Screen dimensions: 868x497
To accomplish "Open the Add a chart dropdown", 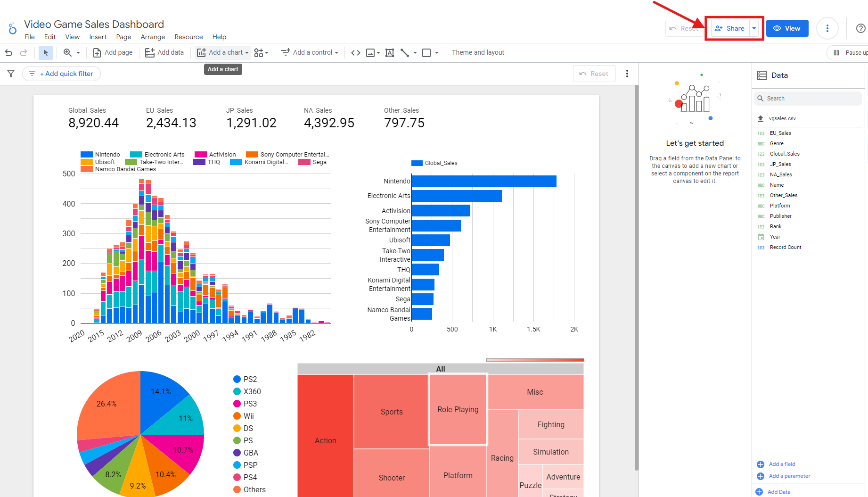I will pyautogui.click(x=222, y=53).
